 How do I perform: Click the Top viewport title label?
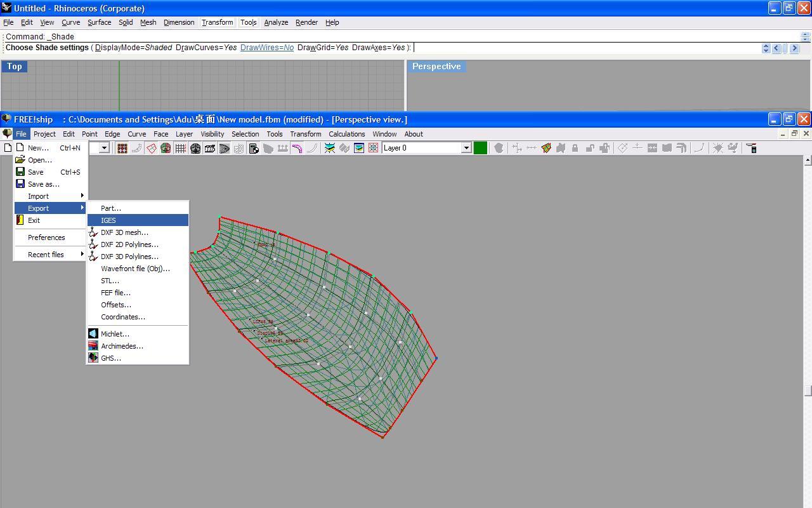[x=15, y=66]
